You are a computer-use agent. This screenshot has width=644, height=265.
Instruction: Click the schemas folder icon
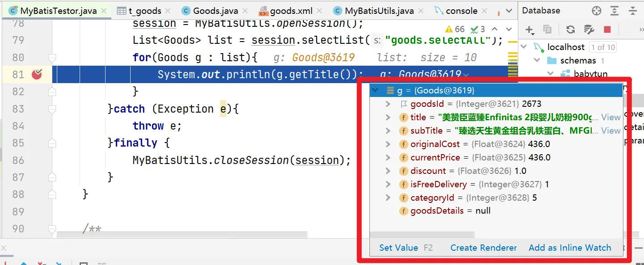(x=552, y=60)
